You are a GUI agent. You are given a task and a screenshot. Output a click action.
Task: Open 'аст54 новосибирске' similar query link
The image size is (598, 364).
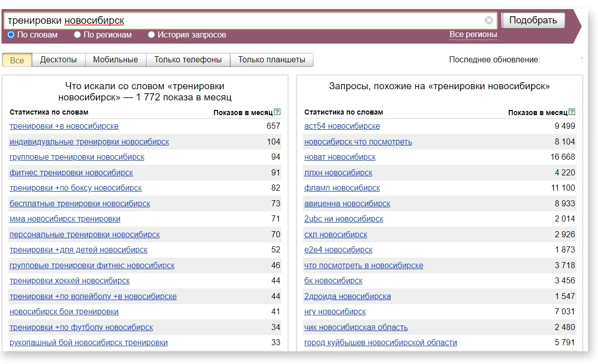pos(342,126)
